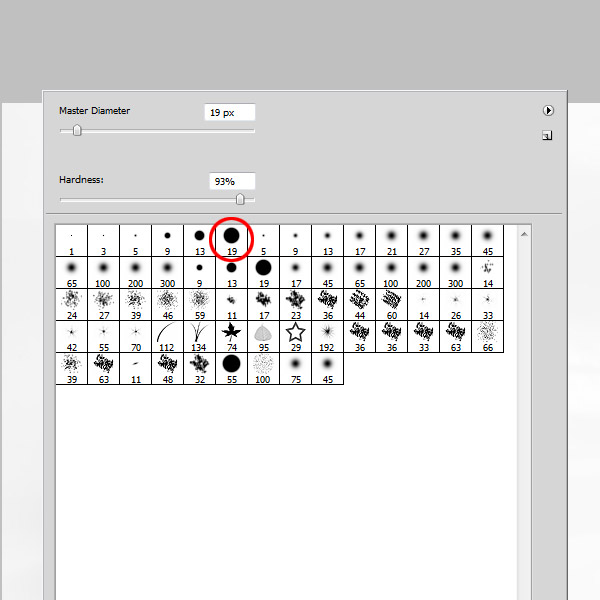
Task: Pick the star 26 brush
Action: pyautogui.click(x=455, y=305)
